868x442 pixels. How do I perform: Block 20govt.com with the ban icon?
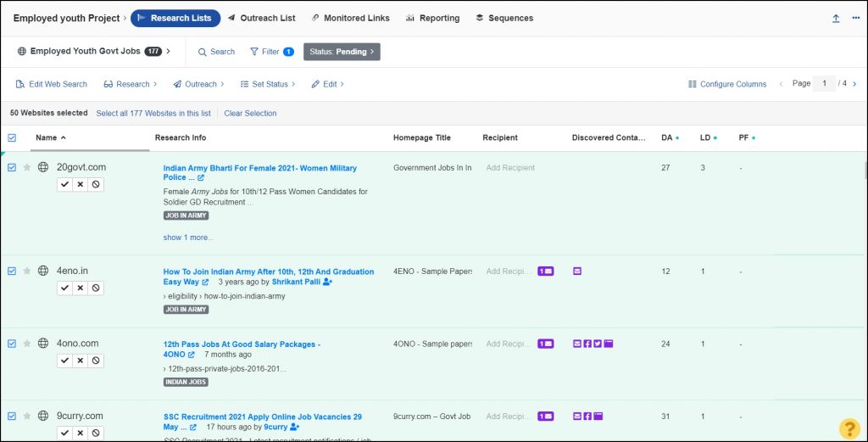(96, 184)
